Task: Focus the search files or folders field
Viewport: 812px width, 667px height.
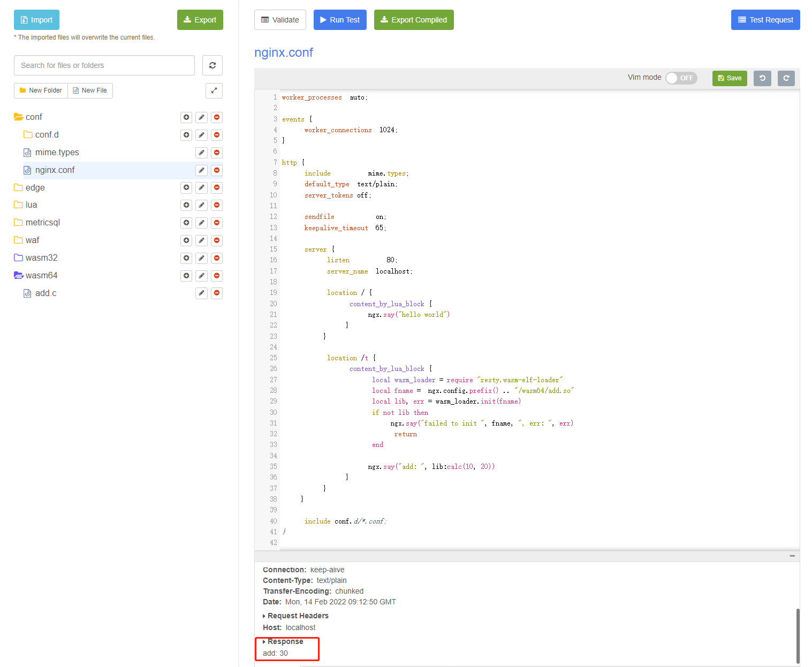Action: click(x=104, y=65)
